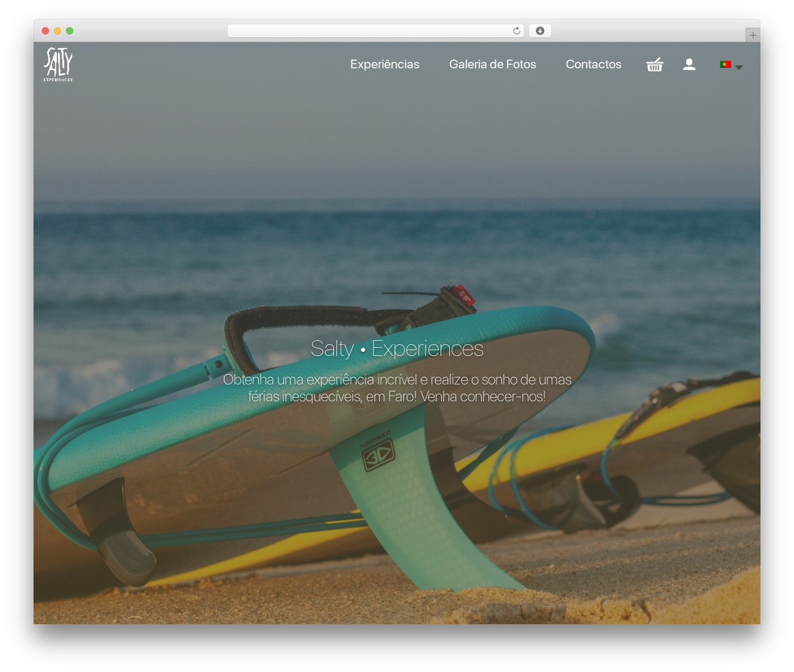The image size is (794, 672).
Task: Click the browser download icon
Action: [x=540, y=31]
